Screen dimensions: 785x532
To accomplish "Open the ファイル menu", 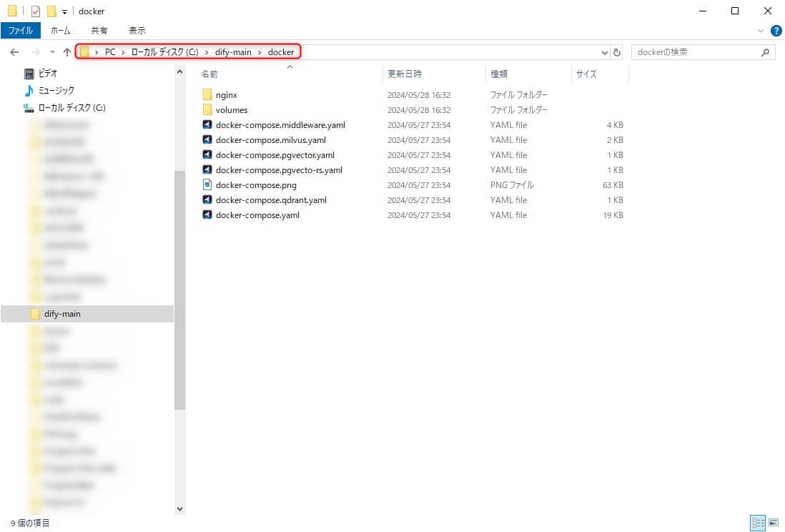I will tap(20, 30).
